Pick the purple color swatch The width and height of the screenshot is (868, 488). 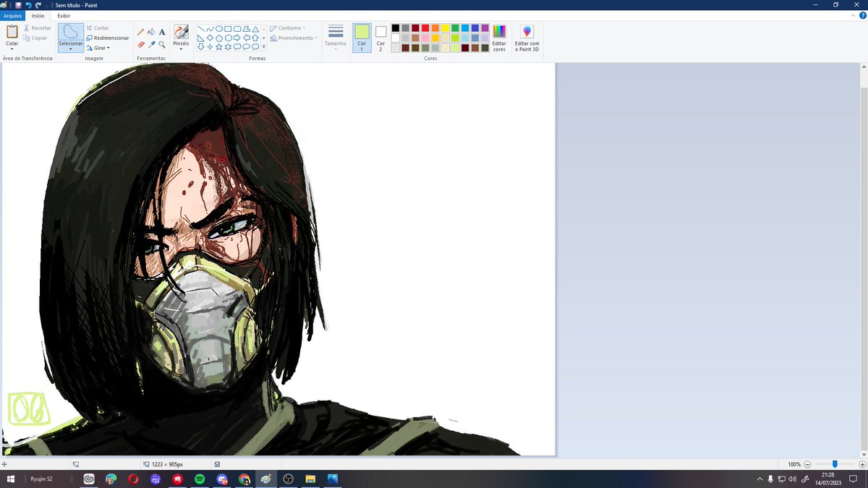pos(485,28)
